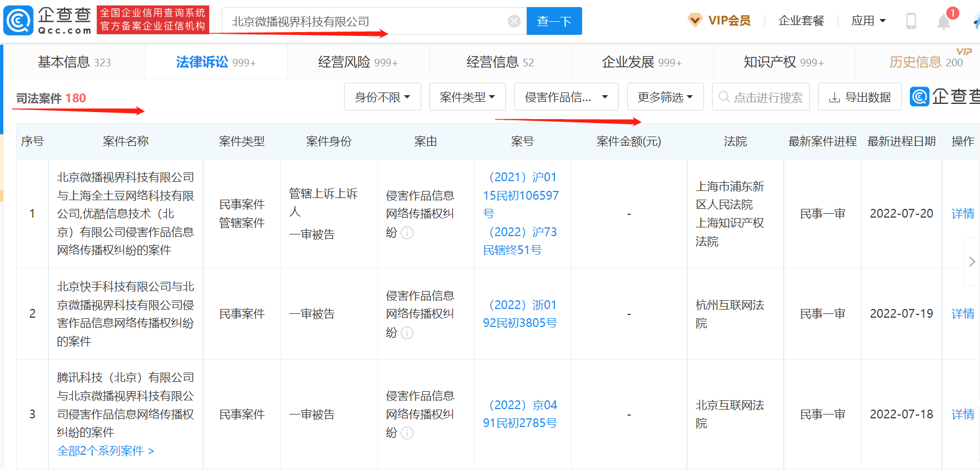This screenshot has height=470, width=980.
Task: Click 全部2个系列案件 link
Action: (x=105, y=451)
